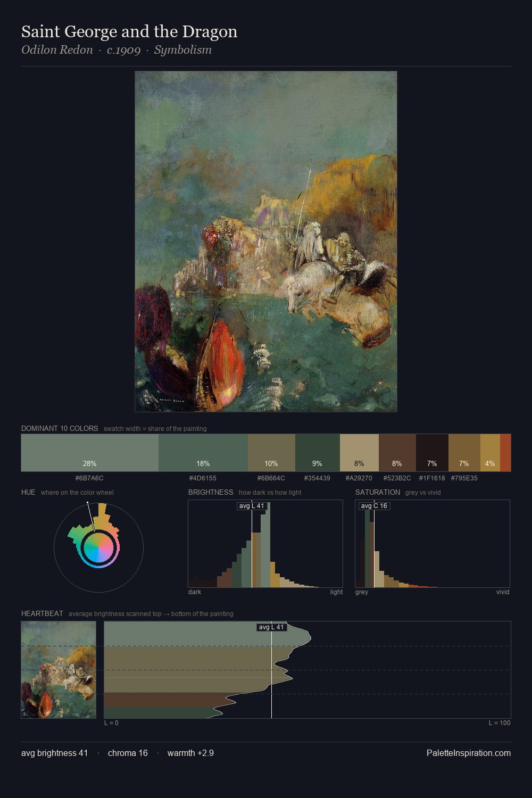Click the rust-orange swatch at palette end
Viewport: 532px width, 798px height.
[505, 453]
